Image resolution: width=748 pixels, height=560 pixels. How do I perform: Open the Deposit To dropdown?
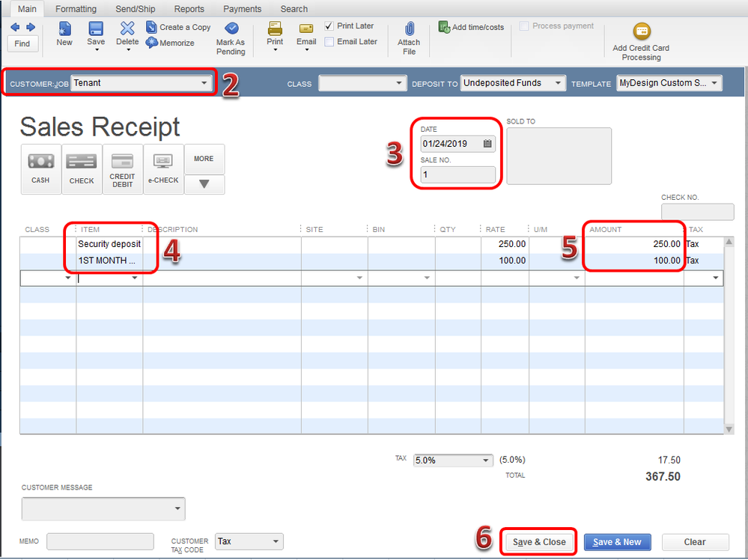558,83
